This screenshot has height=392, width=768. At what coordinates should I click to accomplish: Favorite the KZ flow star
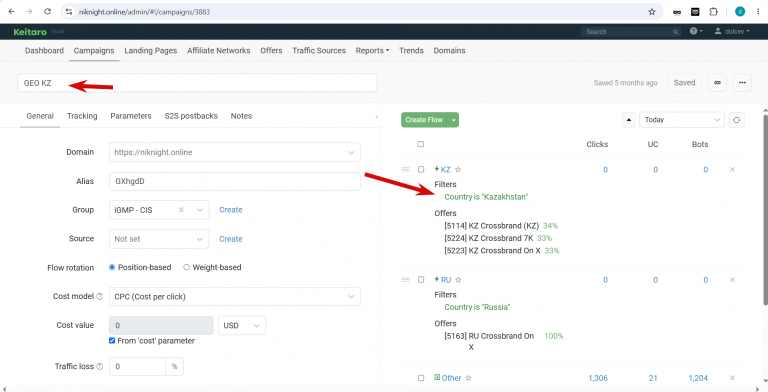(458, 170)
